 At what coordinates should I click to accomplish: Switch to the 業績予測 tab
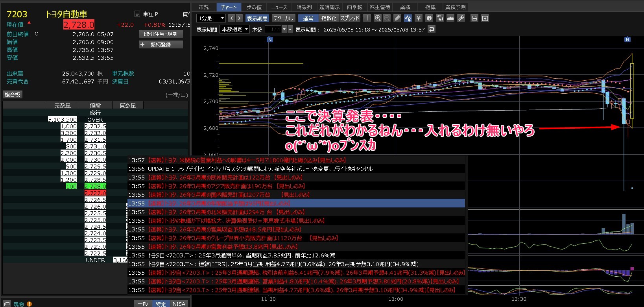(455, 7)
